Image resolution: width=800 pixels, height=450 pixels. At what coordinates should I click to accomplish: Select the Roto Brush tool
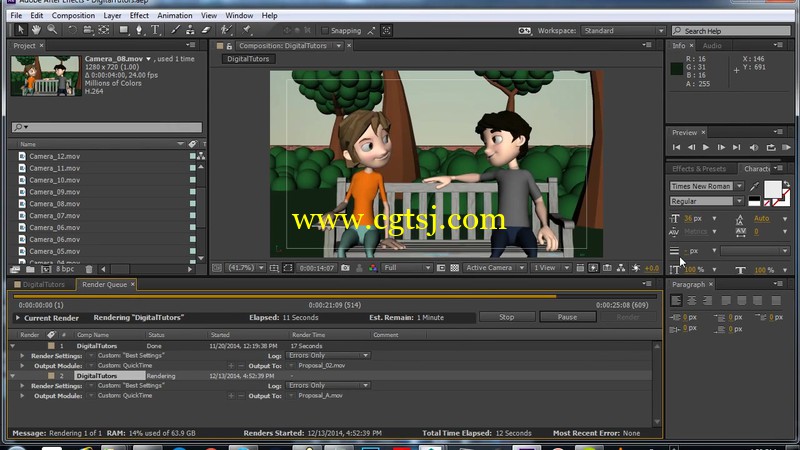click(226, 30)
